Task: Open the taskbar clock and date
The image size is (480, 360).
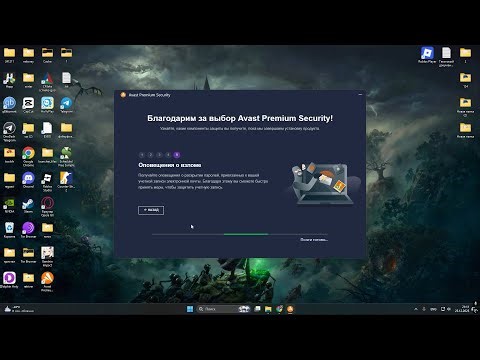Action: pos(462,309)
